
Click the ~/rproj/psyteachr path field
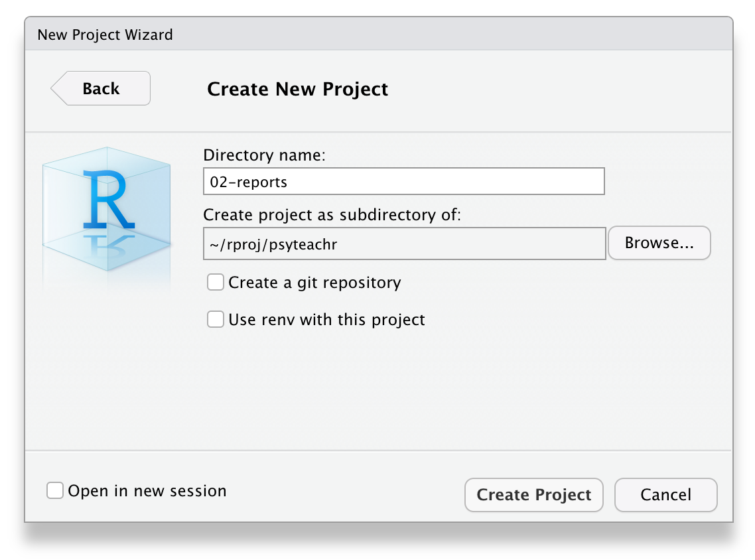click(405, 244)
